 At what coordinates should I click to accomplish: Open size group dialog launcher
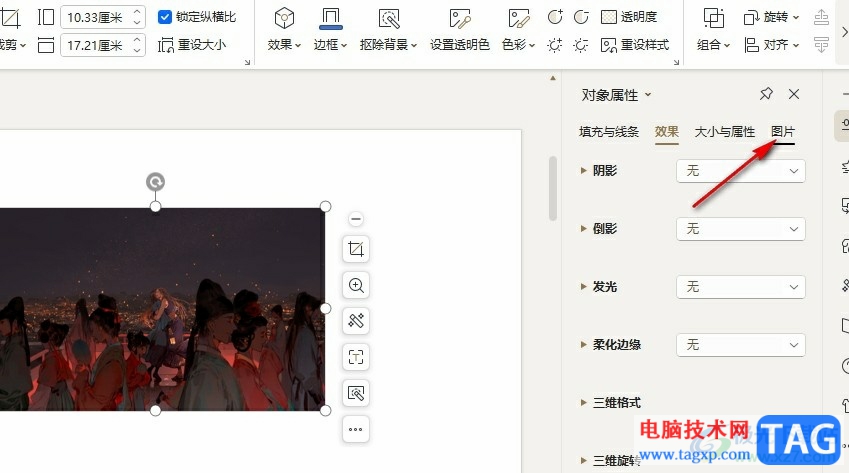tap(247, 62)
